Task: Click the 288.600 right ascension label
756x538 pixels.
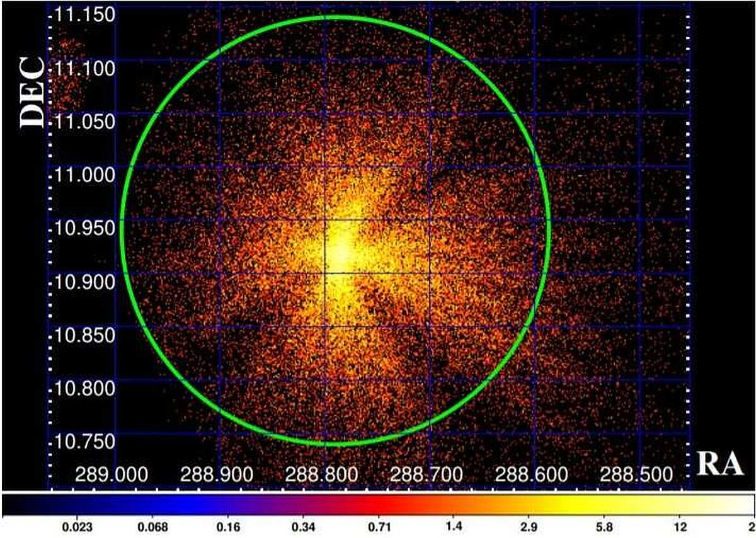Action: 532,473
